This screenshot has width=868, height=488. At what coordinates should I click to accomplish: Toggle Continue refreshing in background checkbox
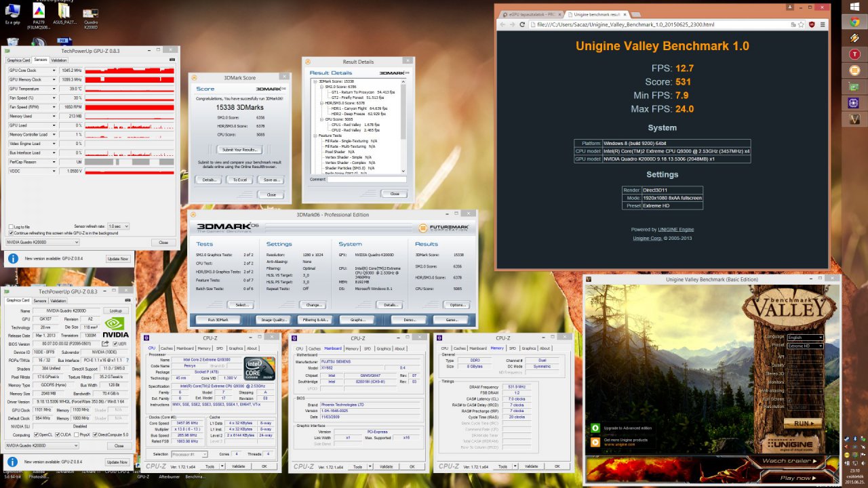click(x=11, y=232)
